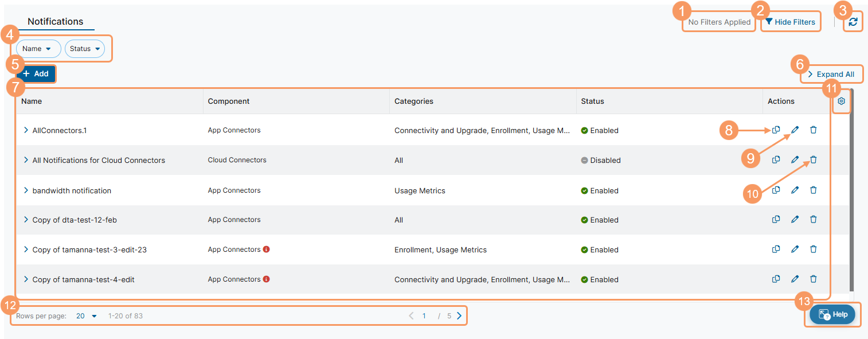Image resolution: width=868 pixels, height=339 pixels.
Task: Expand the AllConnectors.1 row
Action: coord(26,130)
